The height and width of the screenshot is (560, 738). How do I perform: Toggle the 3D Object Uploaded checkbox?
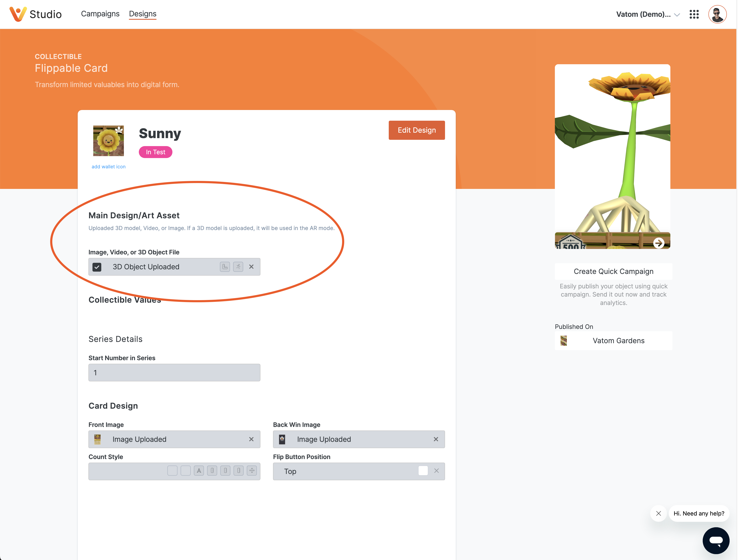click(x=97, y=267)
